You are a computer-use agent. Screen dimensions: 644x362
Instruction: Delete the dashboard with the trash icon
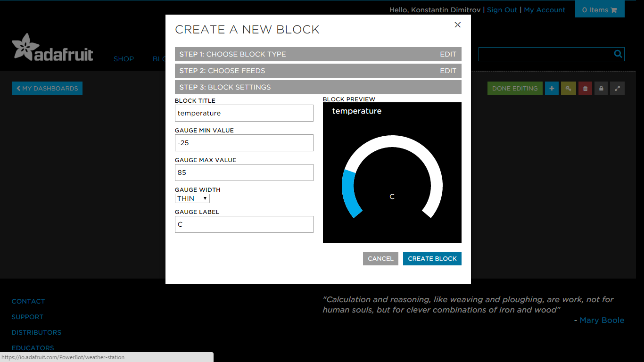coord(585,88)
